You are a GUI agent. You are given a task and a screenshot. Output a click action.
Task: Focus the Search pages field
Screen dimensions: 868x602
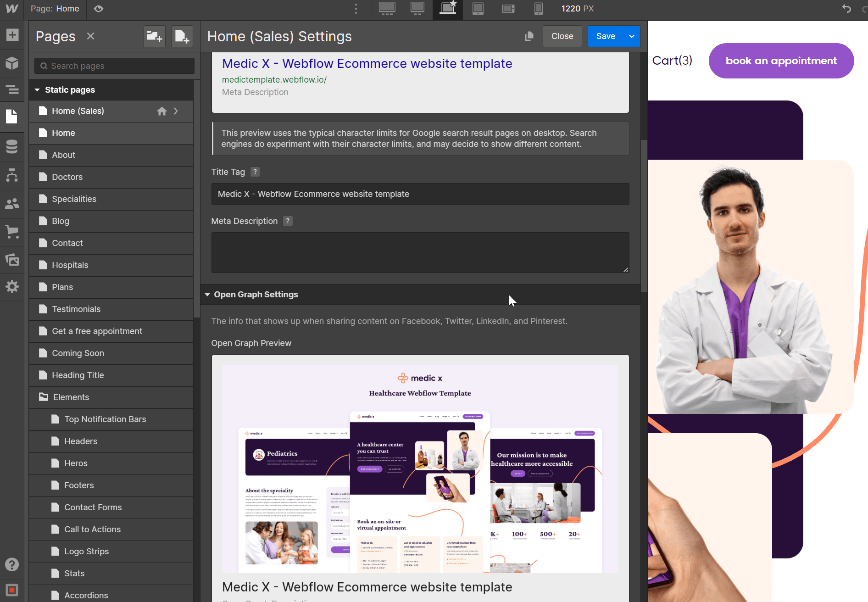114,66
